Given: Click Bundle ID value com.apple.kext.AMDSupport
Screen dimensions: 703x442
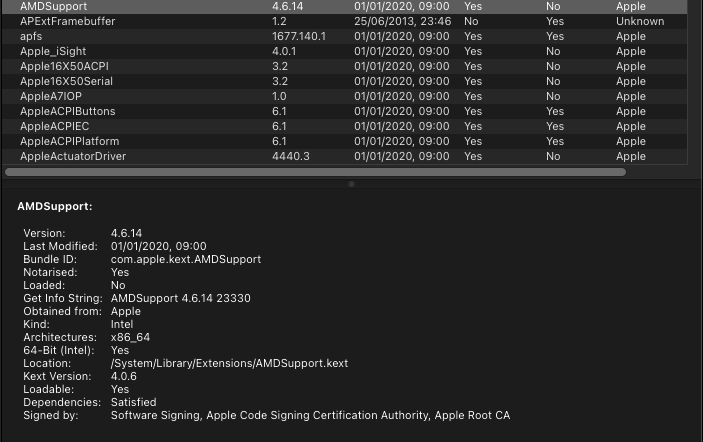Looking at the screenshot, I should pos(186,260).
